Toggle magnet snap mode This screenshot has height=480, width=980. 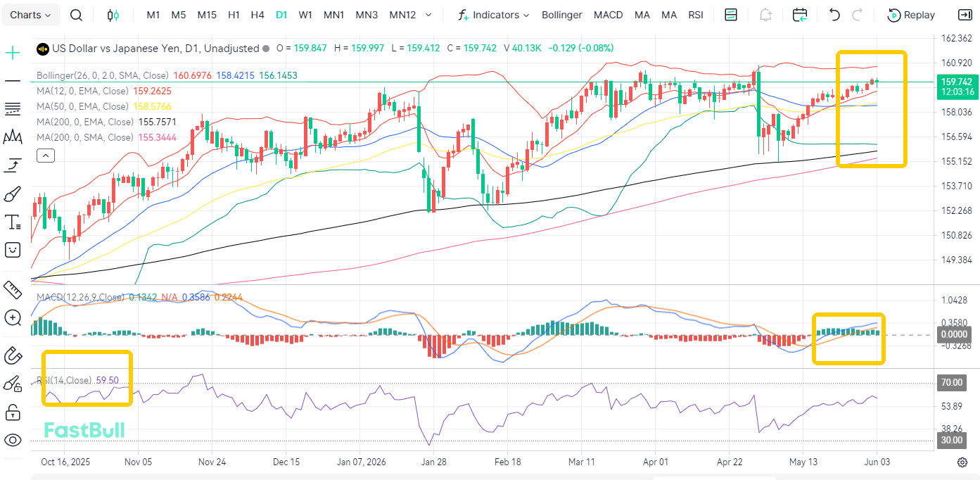tap(13, 355)
